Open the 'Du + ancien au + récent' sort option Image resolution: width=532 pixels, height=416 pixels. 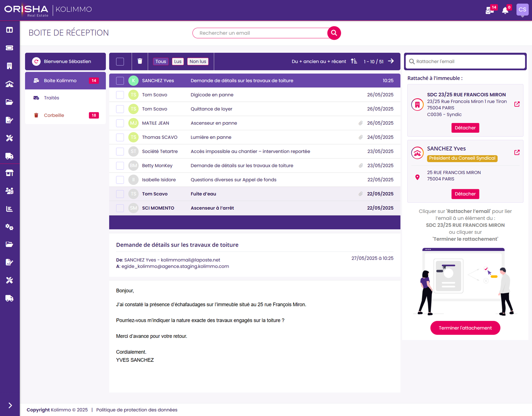[319, 61]
